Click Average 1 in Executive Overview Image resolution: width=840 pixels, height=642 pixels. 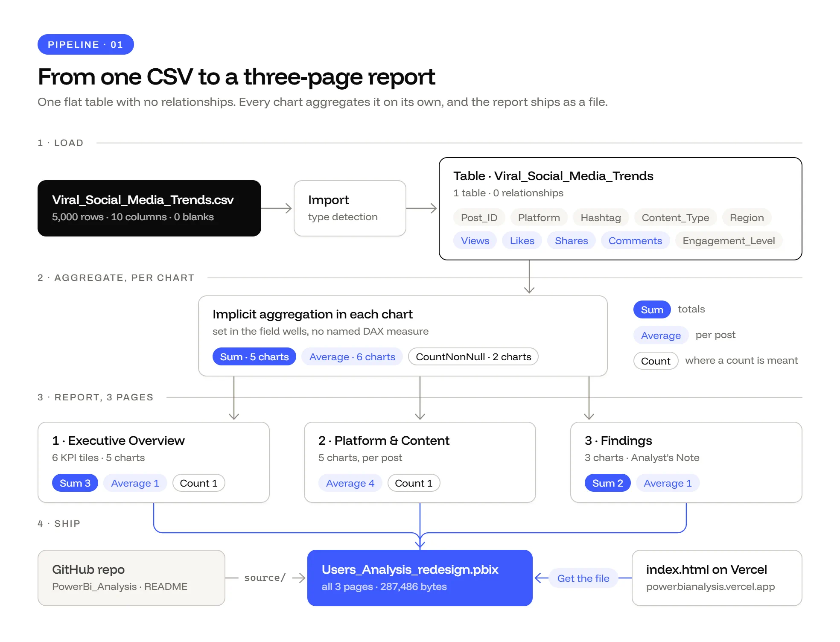[x=135, y=483]
